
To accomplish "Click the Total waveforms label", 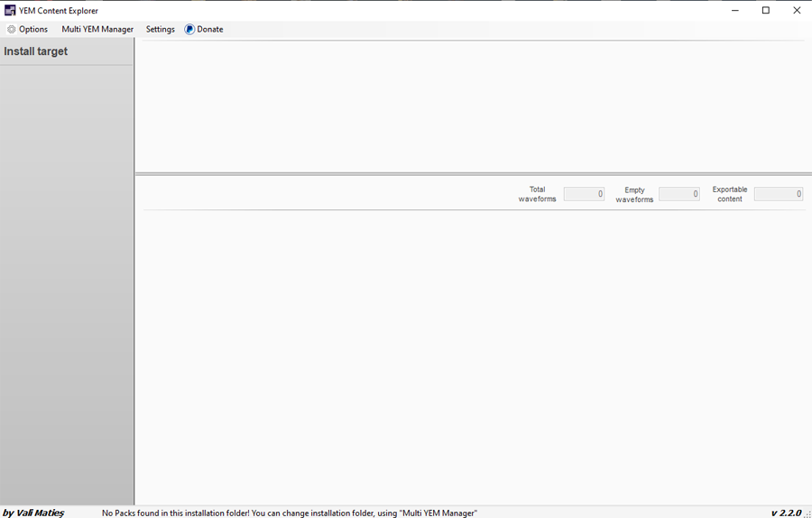I will click(537, 194).
